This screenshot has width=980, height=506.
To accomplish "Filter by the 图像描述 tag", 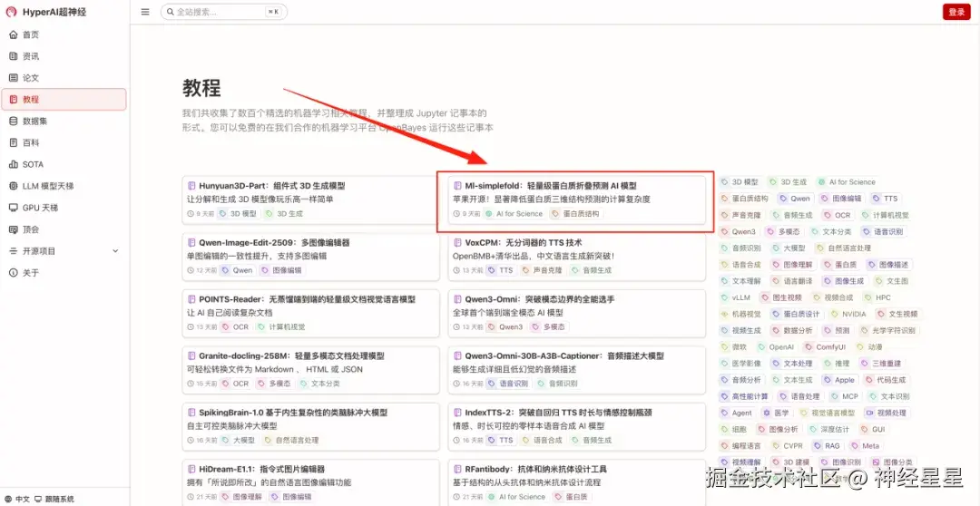I will click(x=889, y=264).
